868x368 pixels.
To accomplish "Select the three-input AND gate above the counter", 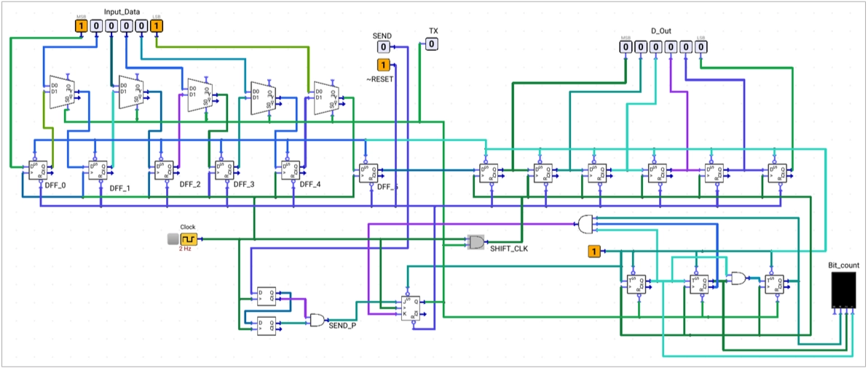I will point(585,224).
